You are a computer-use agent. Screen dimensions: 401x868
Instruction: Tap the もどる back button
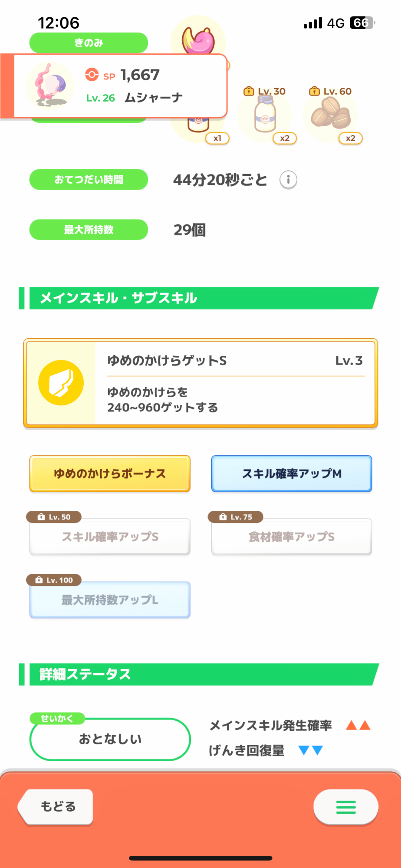click(x=56, y=807)
